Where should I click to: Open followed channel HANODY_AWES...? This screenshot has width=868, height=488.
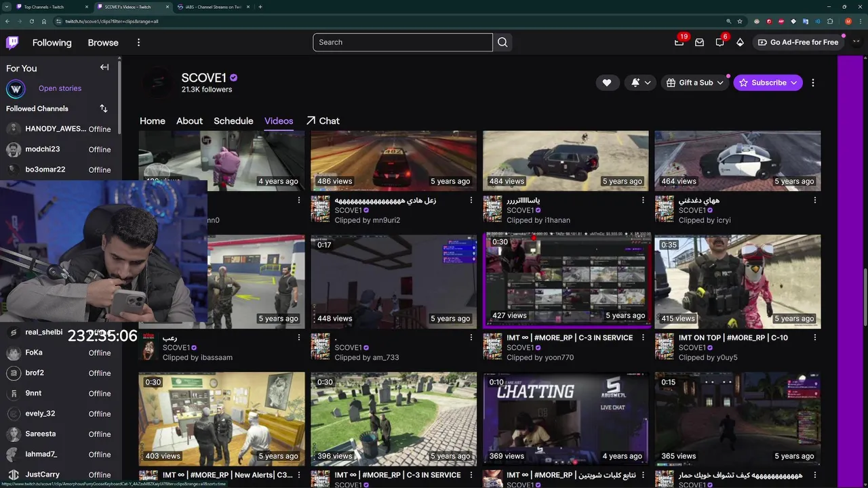60,129
